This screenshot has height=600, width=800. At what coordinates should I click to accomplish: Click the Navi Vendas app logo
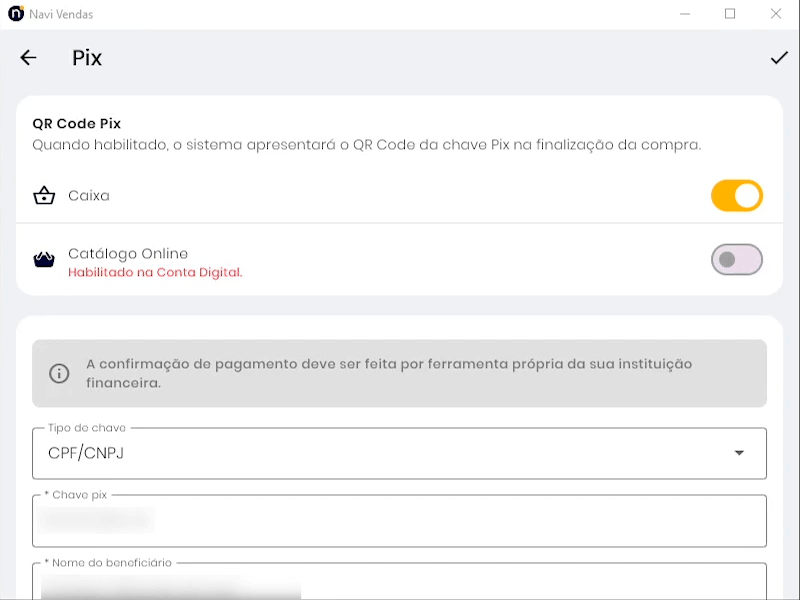point(15,14)
